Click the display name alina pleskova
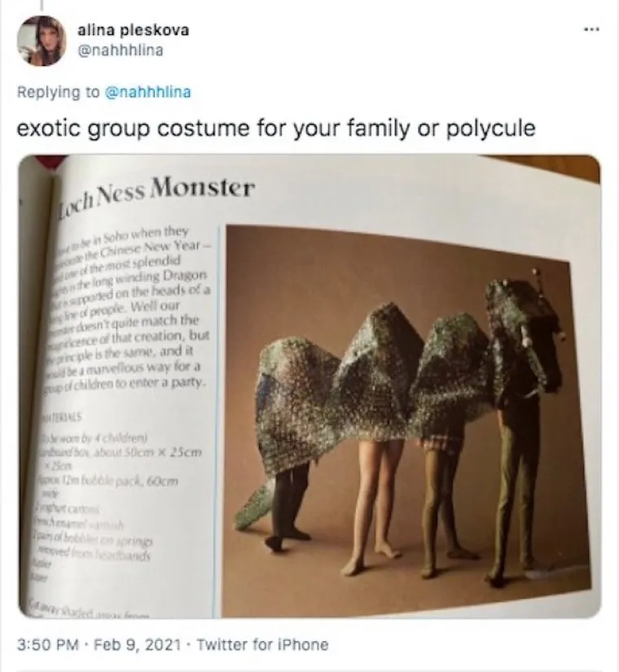619x672 pixels. click(x=133, y=30)
